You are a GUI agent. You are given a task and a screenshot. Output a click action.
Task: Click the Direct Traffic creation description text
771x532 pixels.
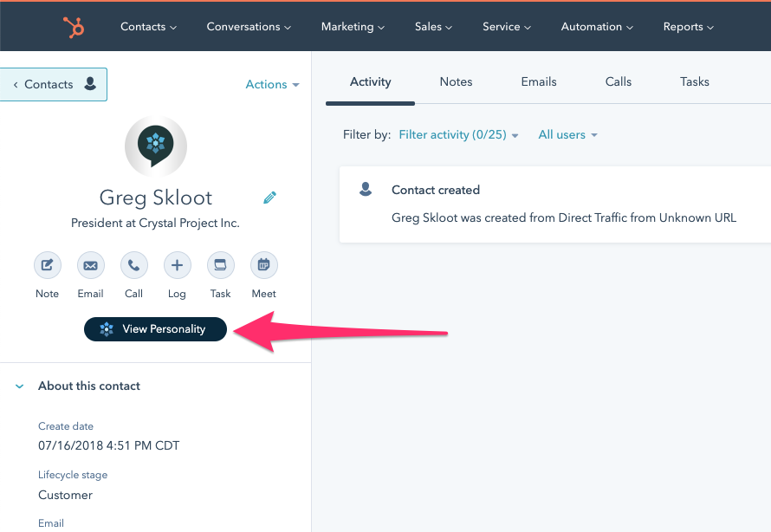click(564, 217)
